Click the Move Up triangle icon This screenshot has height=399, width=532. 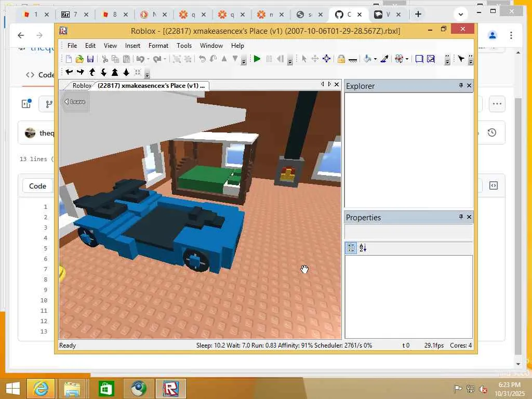click(224, 59)
